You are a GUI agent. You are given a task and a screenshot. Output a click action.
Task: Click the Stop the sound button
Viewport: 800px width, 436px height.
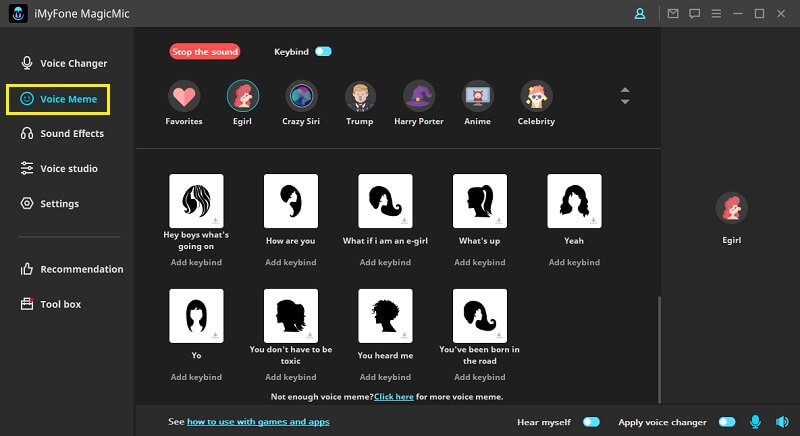point(205,52)
